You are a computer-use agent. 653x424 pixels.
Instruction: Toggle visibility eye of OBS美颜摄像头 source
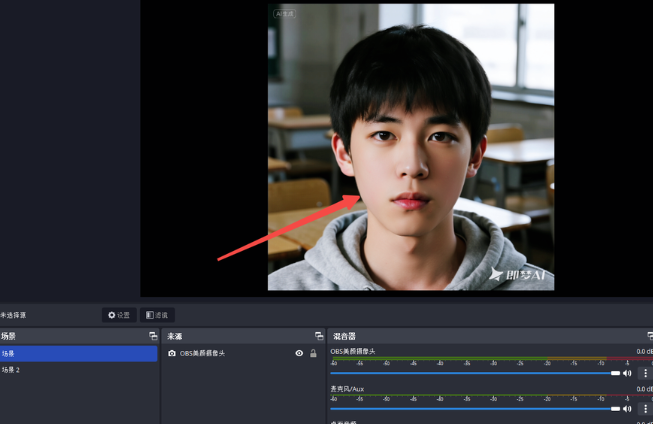299,353
